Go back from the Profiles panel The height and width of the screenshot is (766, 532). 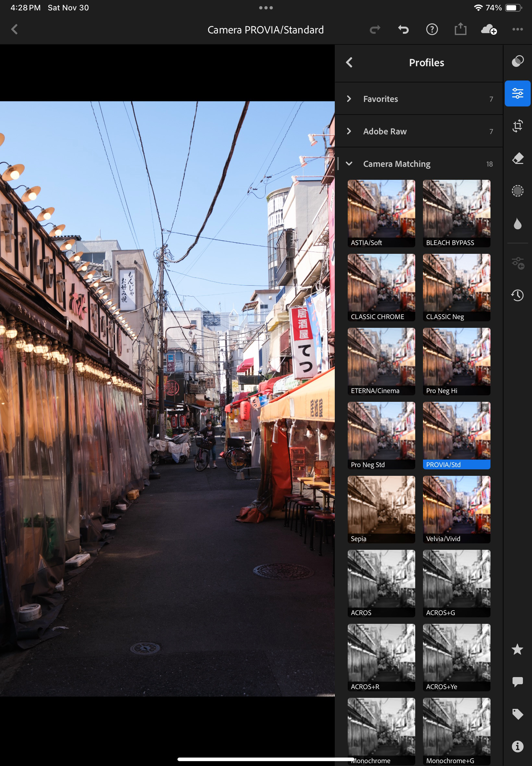click(349, 62)
